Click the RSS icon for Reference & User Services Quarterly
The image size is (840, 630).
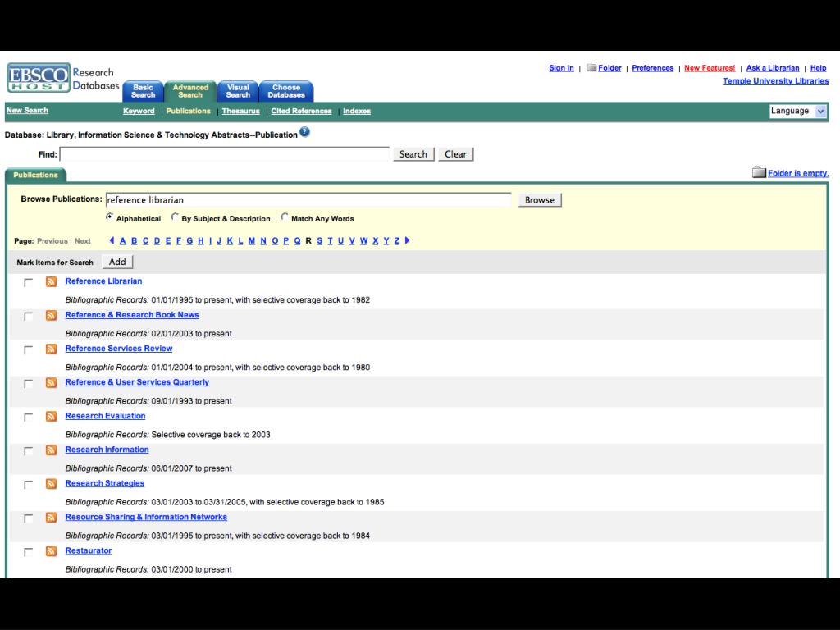click(x=52, y=383)
